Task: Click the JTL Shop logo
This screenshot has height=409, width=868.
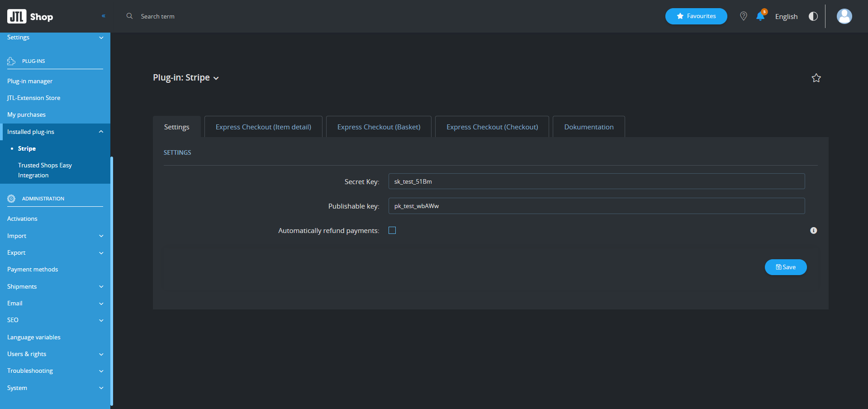Action: (x=30, y=17)
